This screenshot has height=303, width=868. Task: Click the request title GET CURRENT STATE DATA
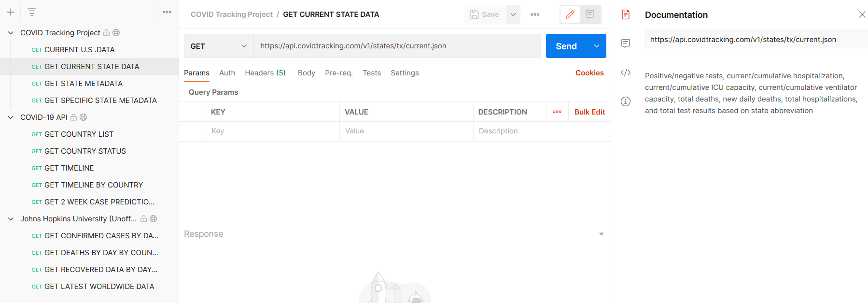pos(331,14)
